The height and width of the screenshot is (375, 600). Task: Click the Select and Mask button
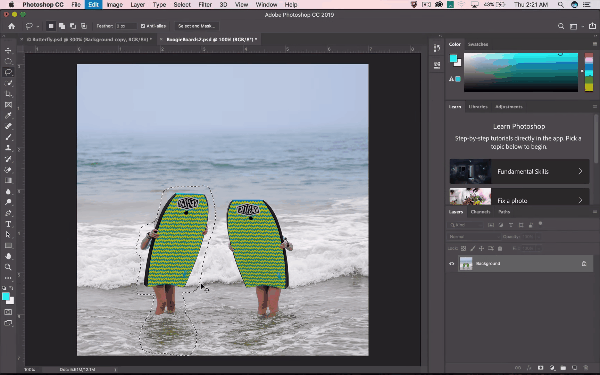click(x=197, y=26)
